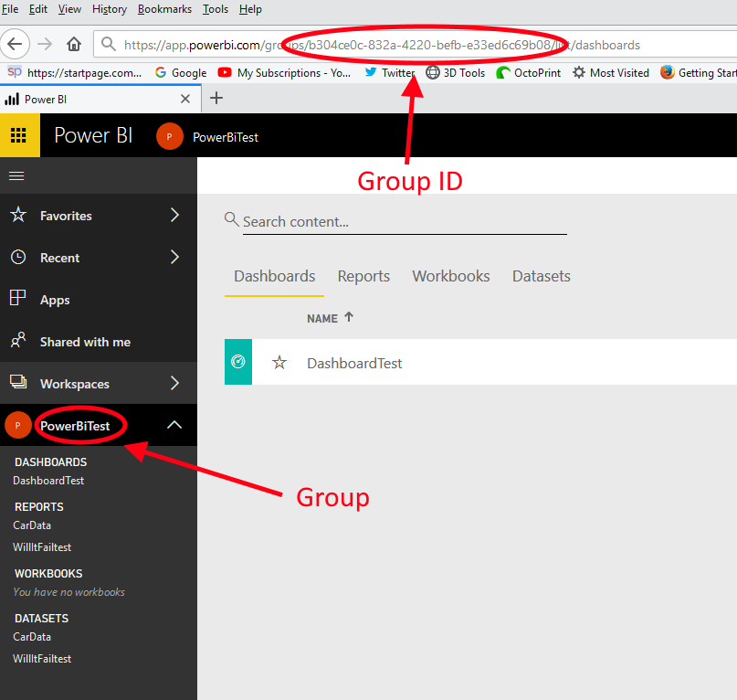Click PowerBiTest workspace name in header

[226, 137]
